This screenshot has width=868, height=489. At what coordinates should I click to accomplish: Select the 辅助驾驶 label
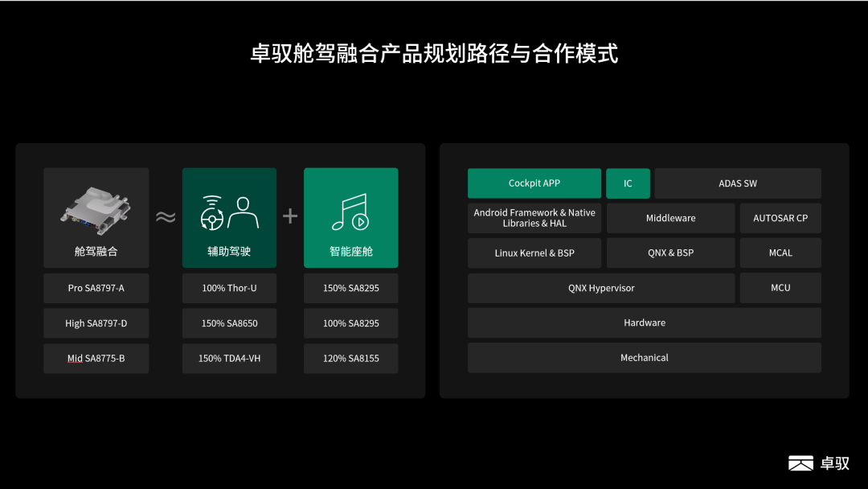[x=229, y=252]
